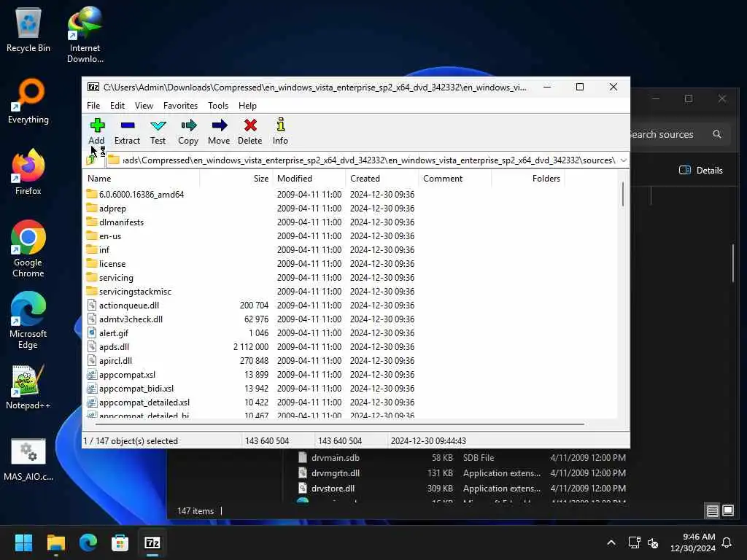Open the File menu

(x=93, y=106)
